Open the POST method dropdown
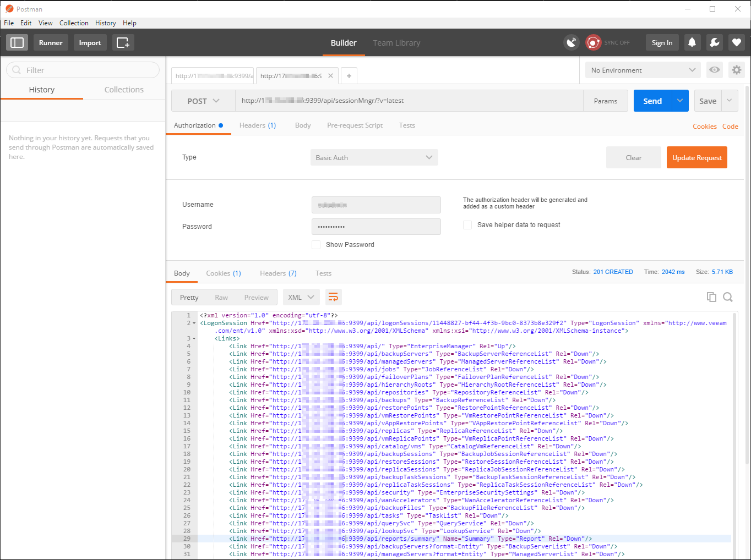751x560 pixels. point(203,101)
